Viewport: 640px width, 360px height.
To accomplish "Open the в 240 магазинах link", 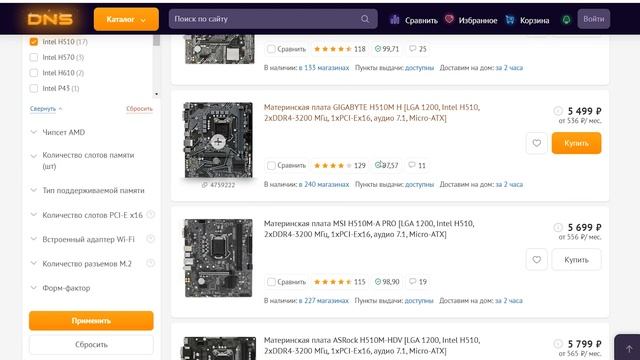I will pyautogui.click(x=324, y=184).
